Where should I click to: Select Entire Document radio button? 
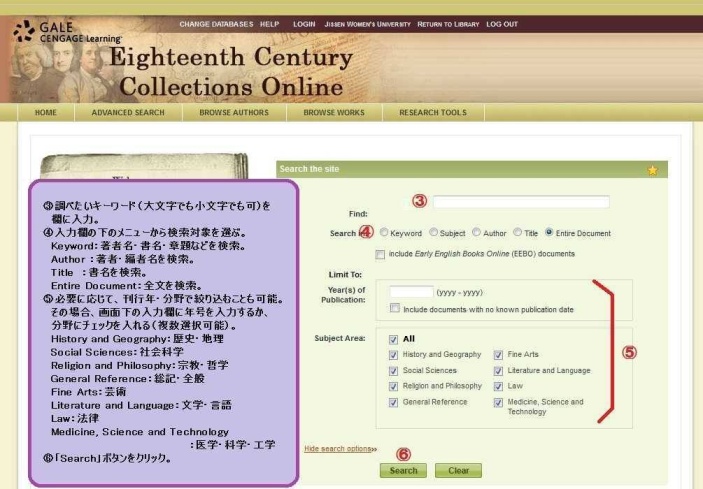(550, 234)
